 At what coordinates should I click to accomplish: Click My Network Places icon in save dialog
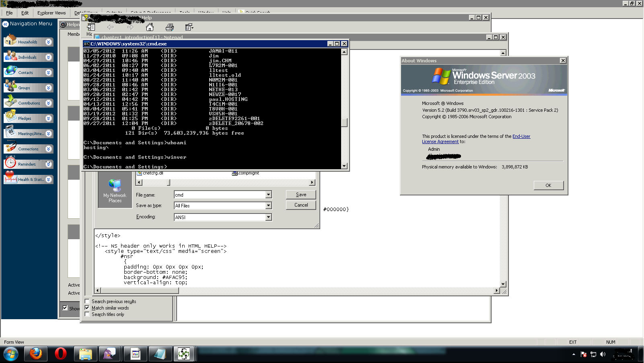tap(115, 191)
